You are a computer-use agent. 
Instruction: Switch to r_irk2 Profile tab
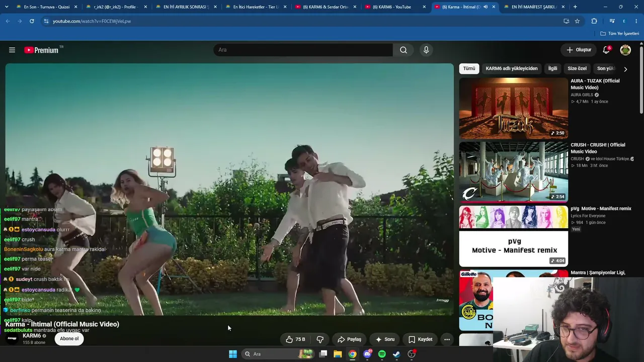(x=115, y=7)
